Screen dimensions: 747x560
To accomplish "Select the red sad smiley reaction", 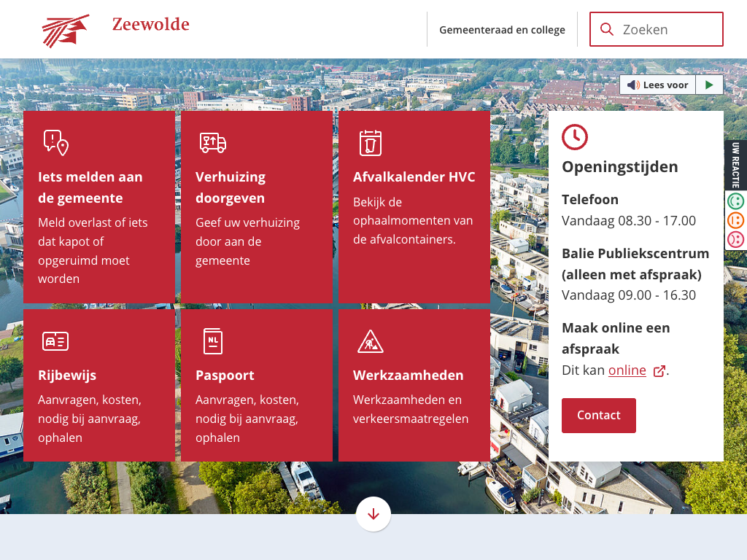I will click(x=735, y=239).
